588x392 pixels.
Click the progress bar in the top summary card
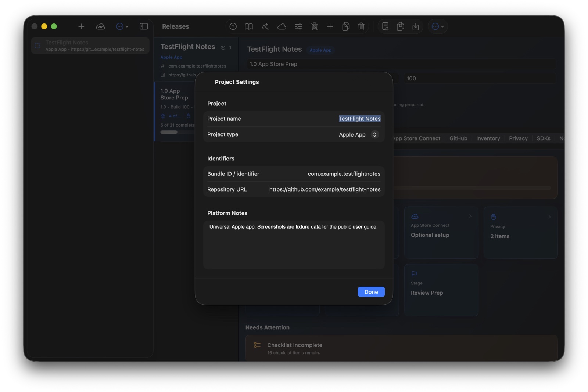(472, 188)
